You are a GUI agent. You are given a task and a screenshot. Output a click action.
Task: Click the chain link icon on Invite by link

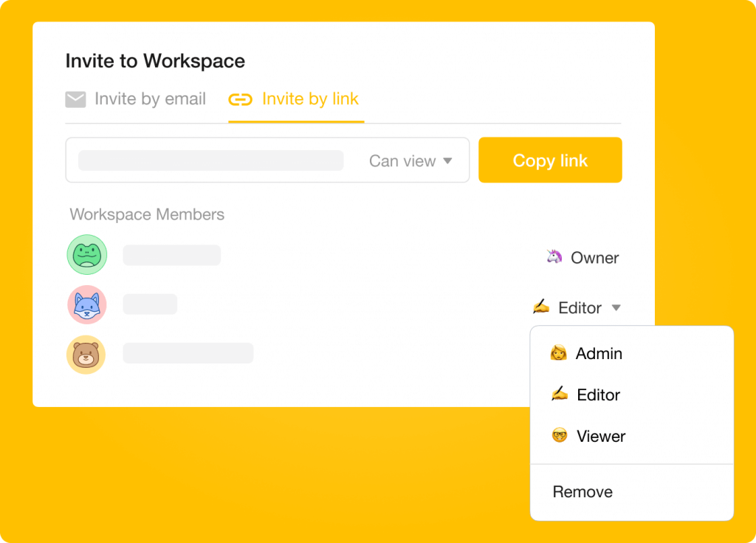click(239, 98)
